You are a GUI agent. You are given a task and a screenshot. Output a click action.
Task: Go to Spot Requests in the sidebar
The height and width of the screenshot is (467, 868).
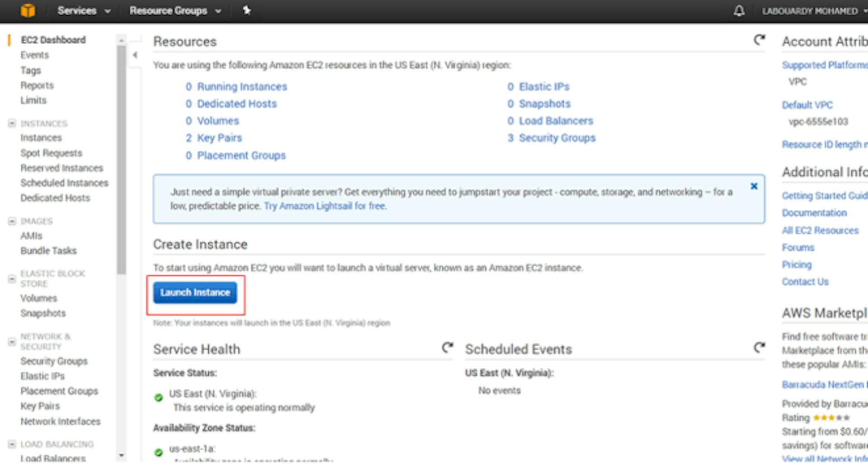(x=51, y=153)
